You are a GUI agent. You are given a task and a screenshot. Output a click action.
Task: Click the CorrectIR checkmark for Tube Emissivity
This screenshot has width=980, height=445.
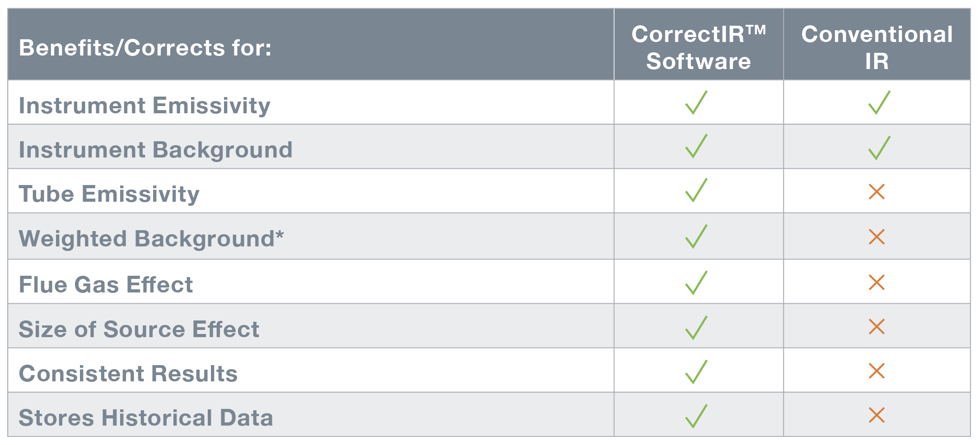tap(696, 190)
